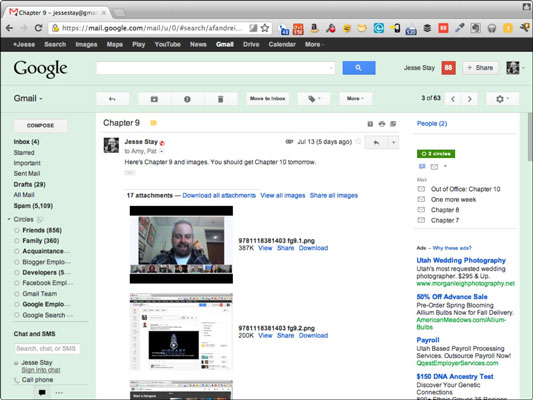Click the back to list arrow
Screen dimensions: 533x400
(113, 99)
